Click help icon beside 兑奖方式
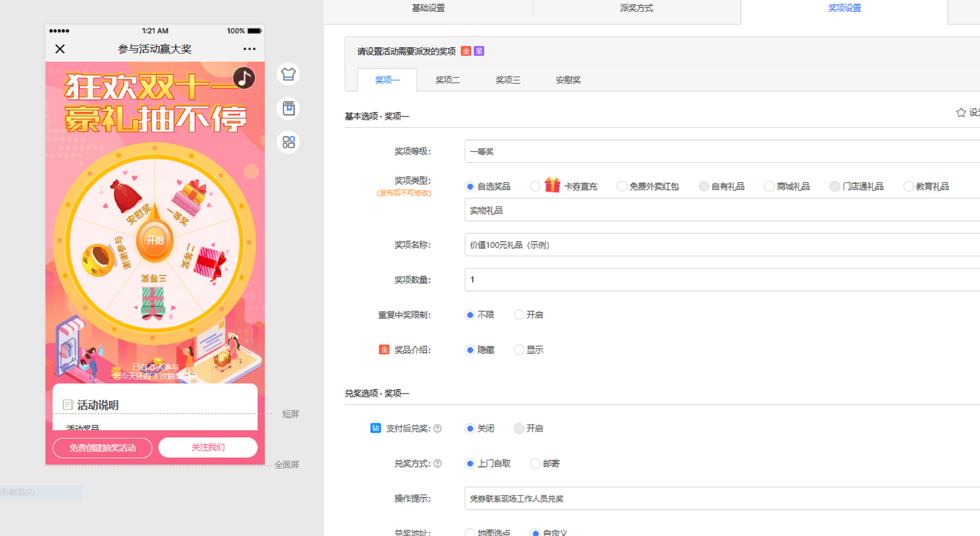This screenshot has height=536, width=980. click(437, 463)
